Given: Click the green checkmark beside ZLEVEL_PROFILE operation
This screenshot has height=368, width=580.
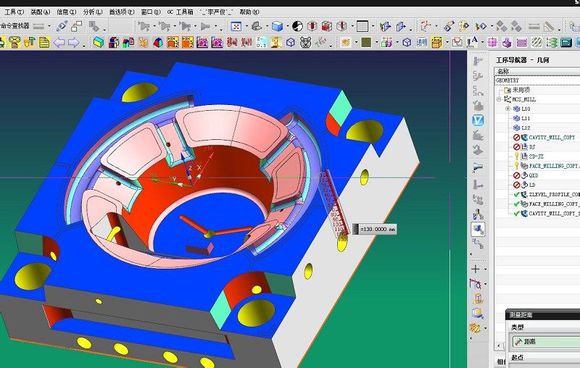Looking at the screenshot, I should click(x=516, y=195).
